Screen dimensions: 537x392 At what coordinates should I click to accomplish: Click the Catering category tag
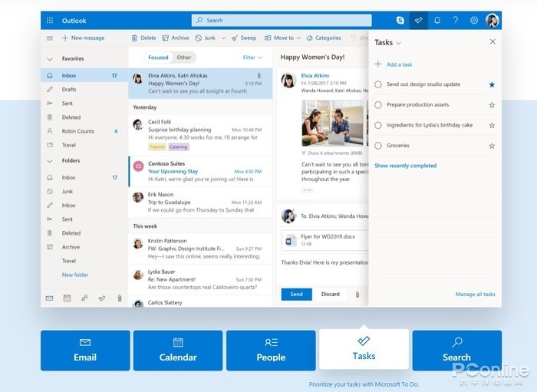pos(179,147)
